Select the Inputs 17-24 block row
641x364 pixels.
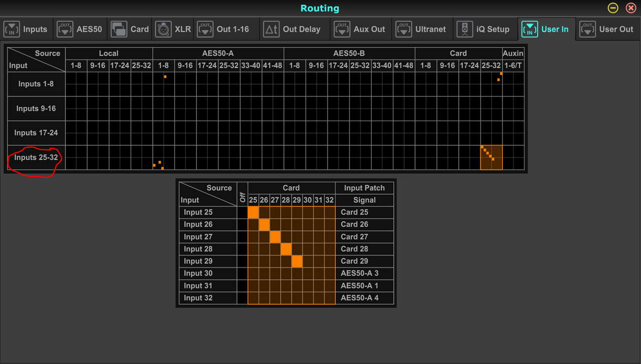click(x=36, y=133)
